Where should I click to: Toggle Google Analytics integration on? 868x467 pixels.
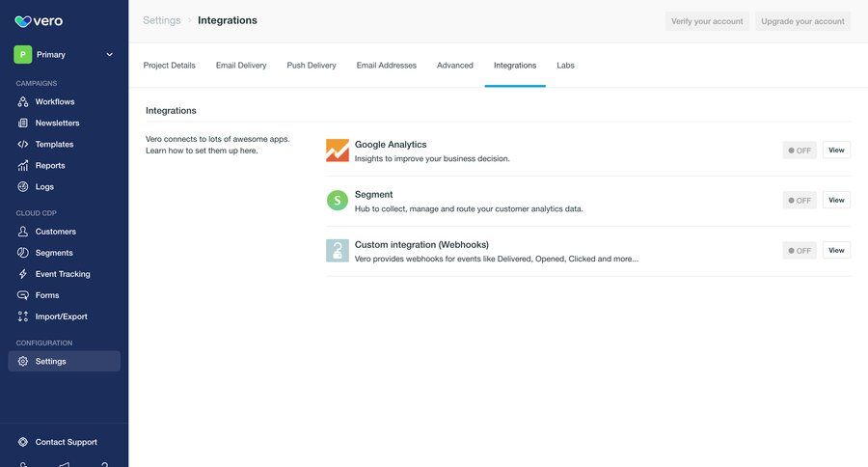click(800, 151)
